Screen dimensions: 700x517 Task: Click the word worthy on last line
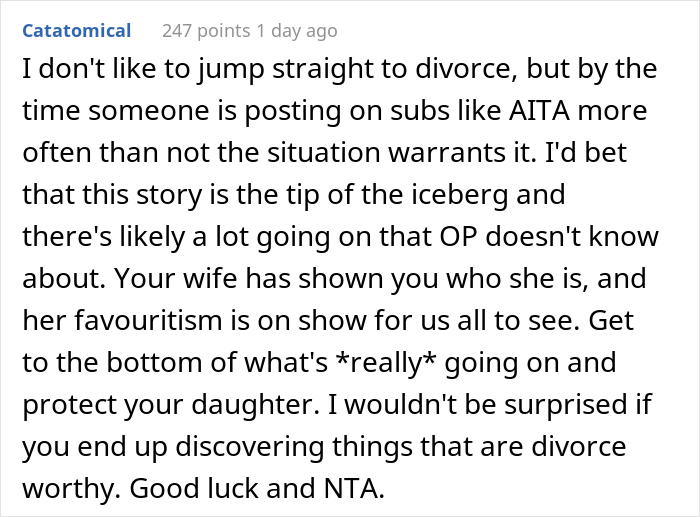tap(55, 487)
